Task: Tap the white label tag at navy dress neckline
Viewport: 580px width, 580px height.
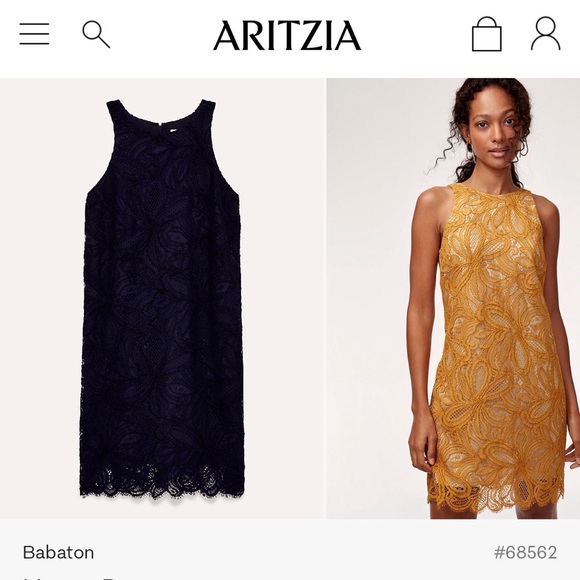Action: [x=173, y=129]
